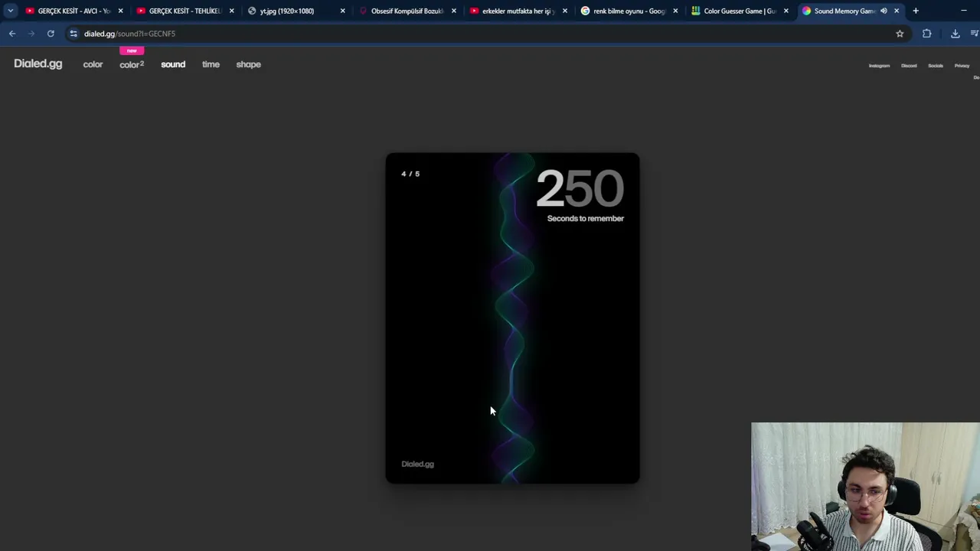Close the erkekler mutfakta tab
The image size is (980, 551).
point(564,11)
